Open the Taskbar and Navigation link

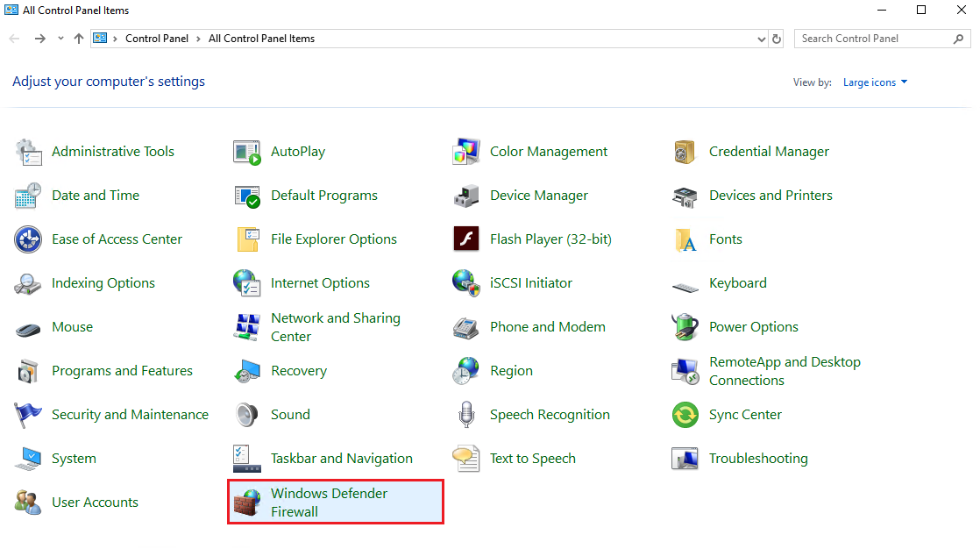coord(341,459)
